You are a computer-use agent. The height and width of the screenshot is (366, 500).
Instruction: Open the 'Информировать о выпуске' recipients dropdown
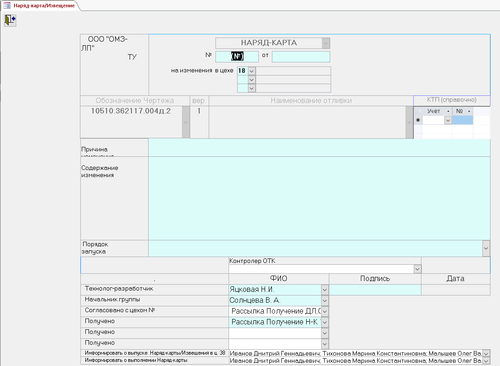(486, 353)
